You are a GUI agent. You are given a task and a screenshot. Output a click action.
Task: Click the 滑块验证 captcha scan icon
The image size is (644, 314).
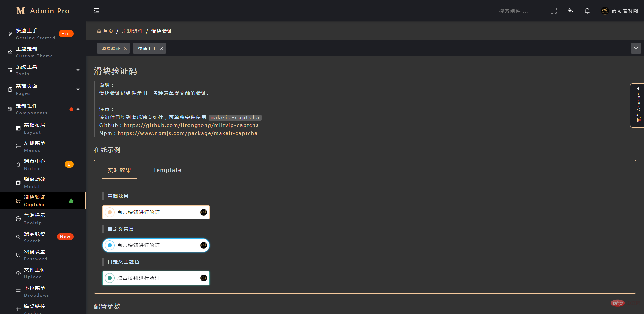[x=18, y=201]
